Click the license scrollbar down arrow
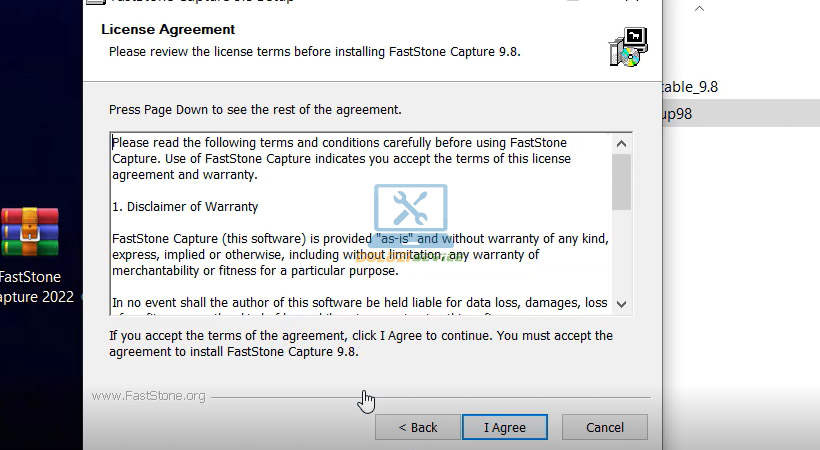 [x=621, y=303]
